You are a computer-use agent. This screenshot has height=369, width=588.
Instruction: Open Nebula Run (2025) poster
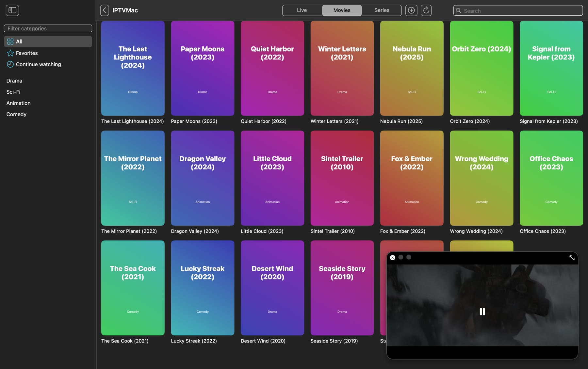coord(412,68)
